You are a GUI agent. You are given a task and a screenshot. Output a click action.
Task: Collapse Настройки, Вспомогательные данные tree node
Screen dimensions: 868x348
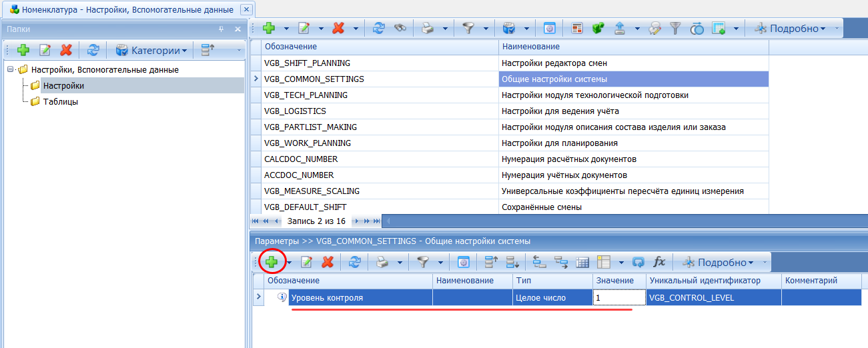point(10,69)
